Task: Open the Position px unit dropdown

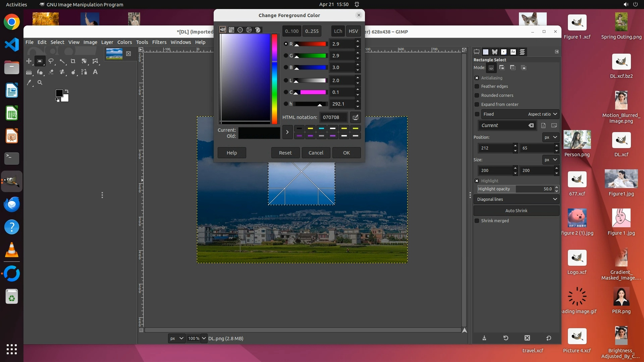Action: click(x=550, y=137)
